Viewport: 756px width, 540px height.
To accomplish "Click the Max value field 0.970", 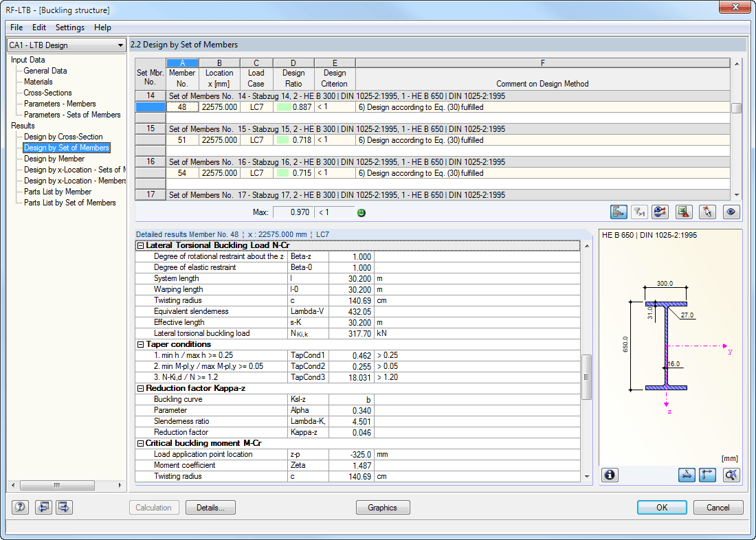I will pyautogui.click(x=293, y=212).
